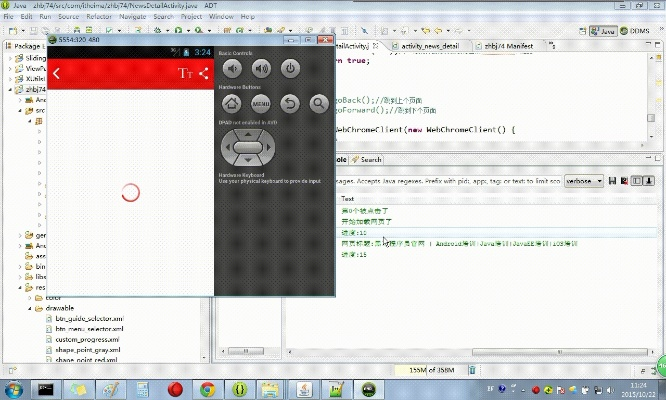Open the Run button dropdown arrow
The width and height of the screenshot is (666, 400).
click(188, 31)
